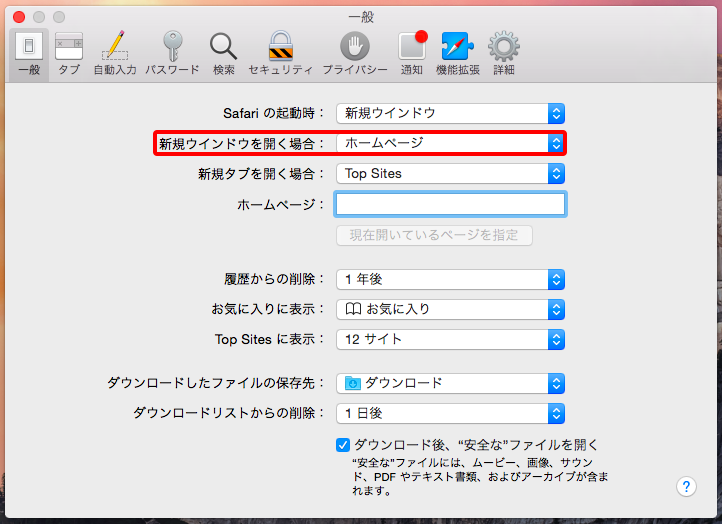722x524 pixels.
Task: Close the preferences window with red button
Action: 19,17
